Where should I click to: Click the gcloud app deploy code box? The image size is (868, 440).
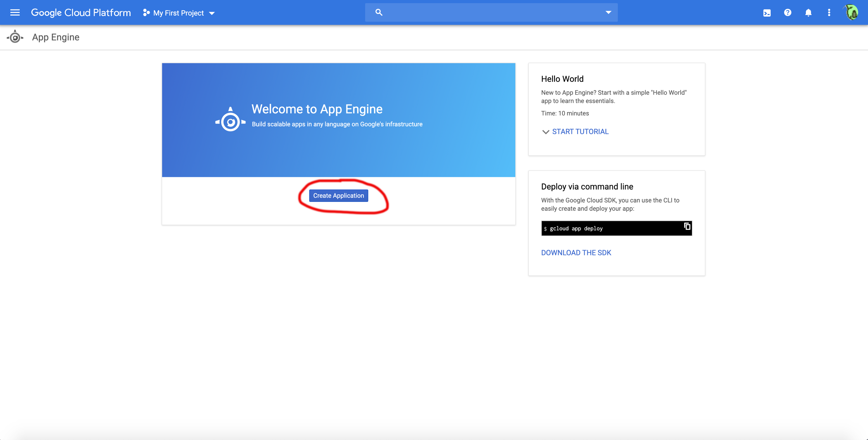(606, 228)
